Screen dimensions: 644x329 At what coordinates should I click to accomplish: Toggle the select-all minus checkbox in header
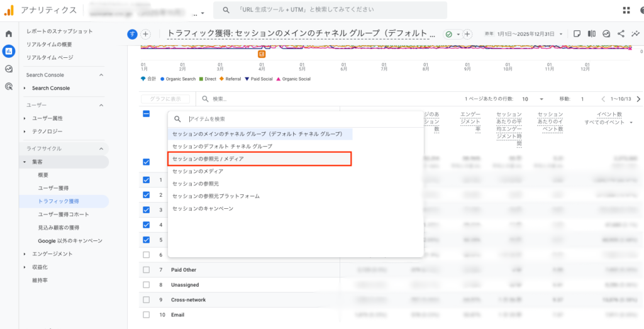click(x=146, y=114)
